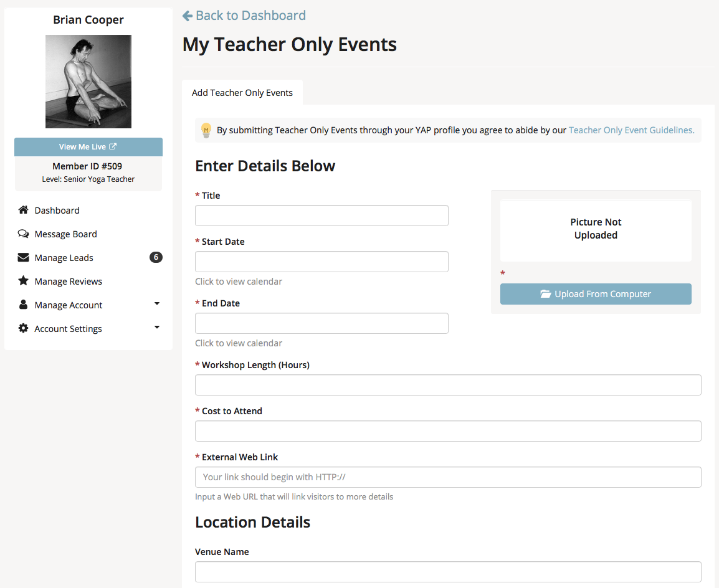Screen dimensions: 719x588
Task: Click the Manage Reviews star icon
Action: (23, 282)
